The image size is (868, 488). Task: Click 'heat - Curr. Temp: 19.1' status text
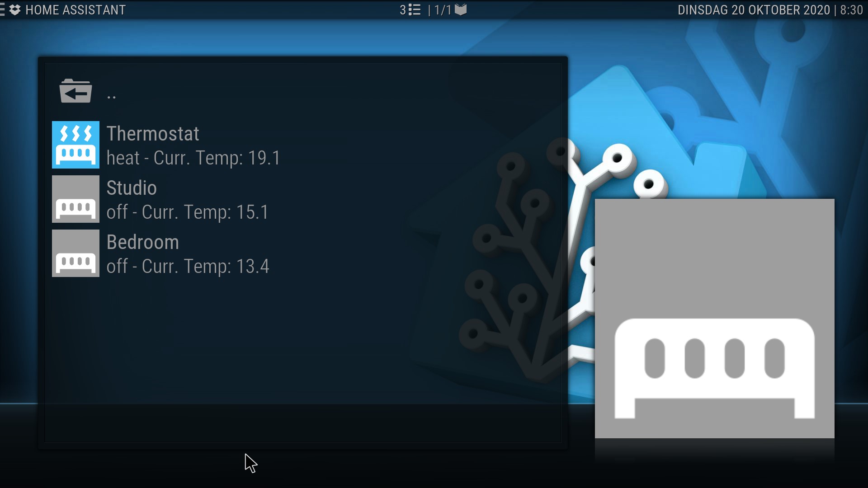[x=193, y=158]
